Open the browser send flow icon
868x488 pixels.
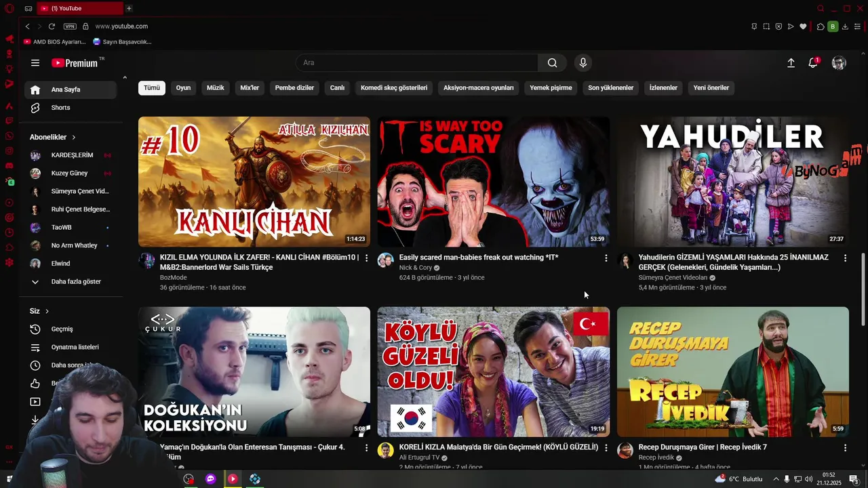point(791,26)
